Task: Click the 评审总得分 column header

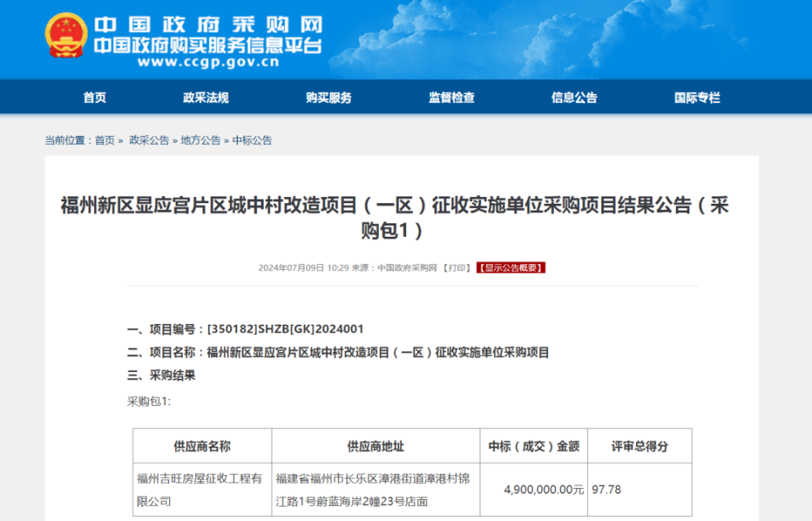Action: [639, 446]
